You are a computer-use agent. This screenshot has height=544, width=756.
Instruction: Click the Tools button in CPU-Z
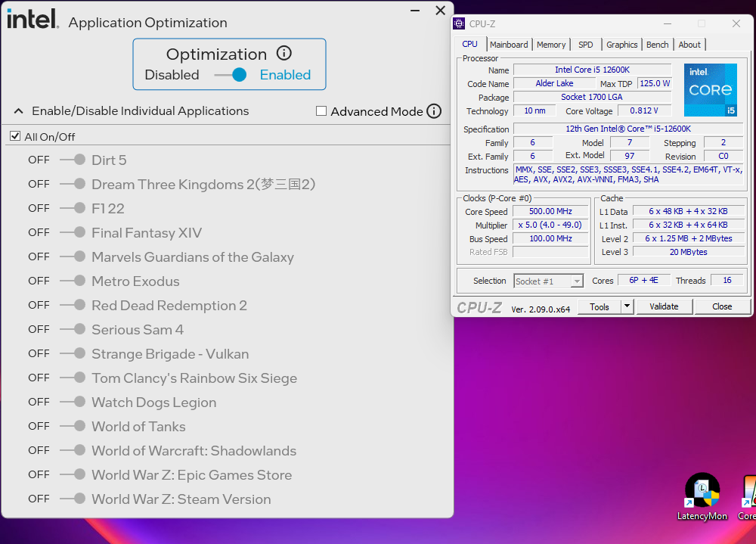599,306
